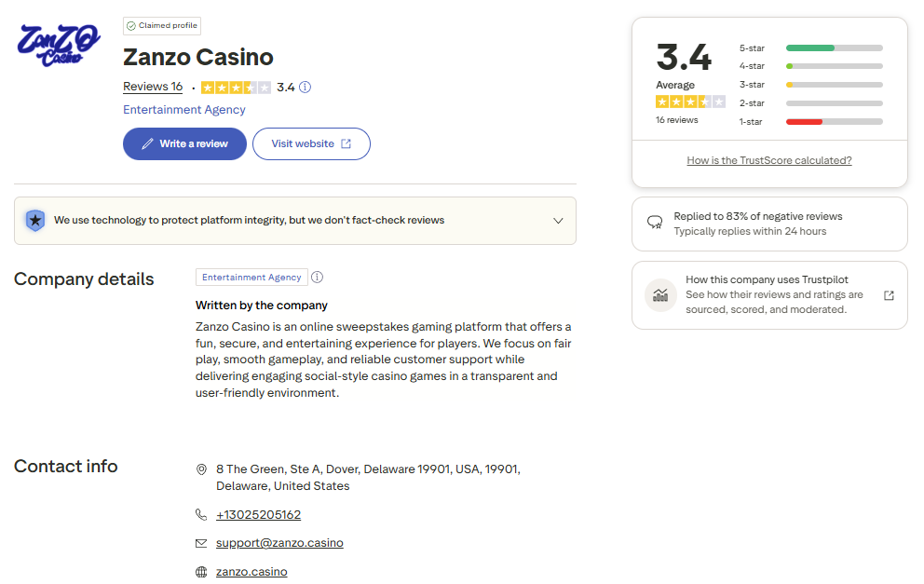Screen dimensions: 924x584
Task: Click the phone number +13025205162
Action: [258, 515]
